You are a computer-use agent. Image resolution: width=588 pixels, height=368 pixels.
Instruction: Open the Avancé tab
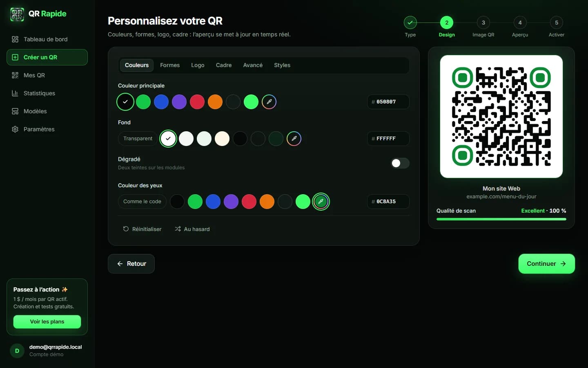[x=253, y=65]
